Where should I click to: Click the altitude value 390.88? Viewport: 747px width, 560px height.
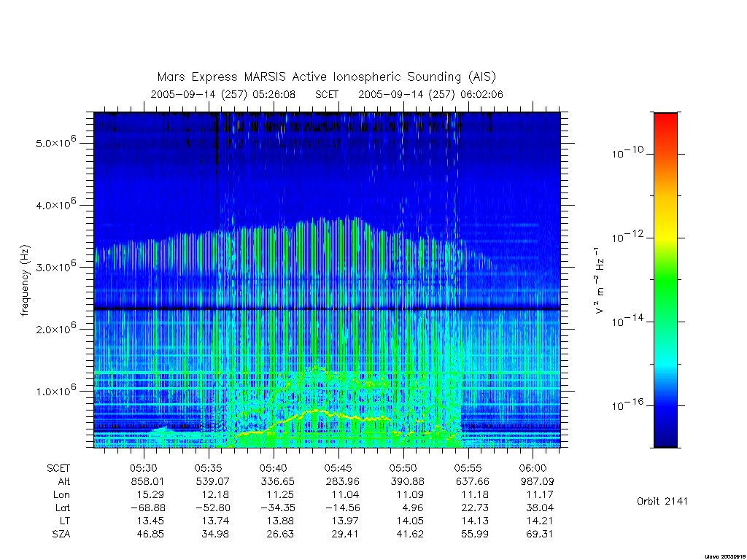(x=407, y=481)
